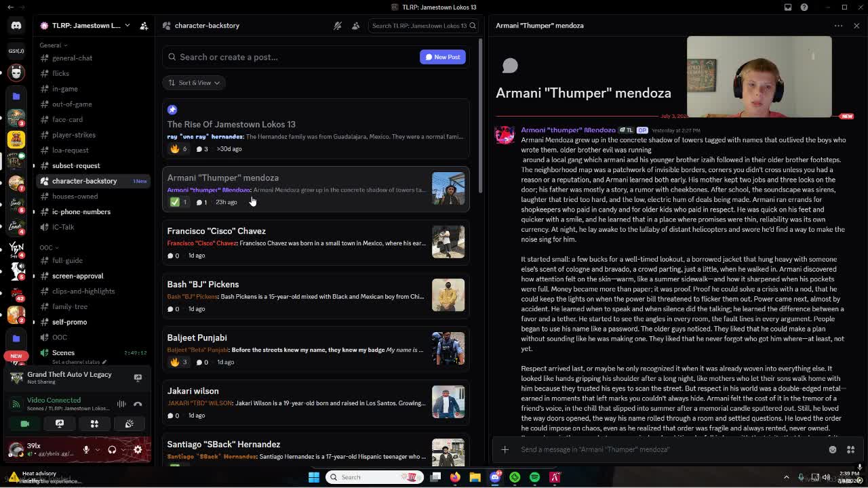868x488 pixels.
Task: Open the activities launcher button
Action: [x=94, y=424]
